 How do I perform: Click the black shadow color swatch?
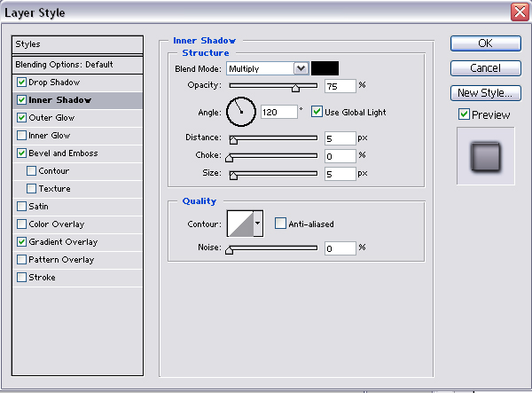[x=325, y=68]
